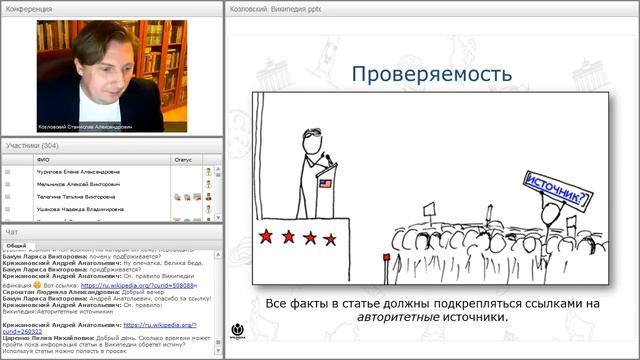
Task: Select the Общий chat tab
Action: tap(16, 245)
